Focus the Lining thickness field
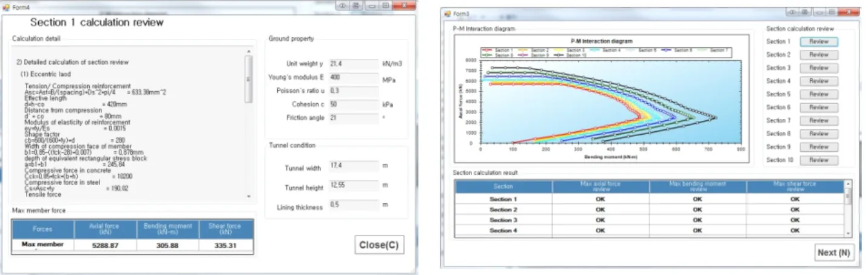Viewport: 868px width, 275px height. tap(353, 206)
